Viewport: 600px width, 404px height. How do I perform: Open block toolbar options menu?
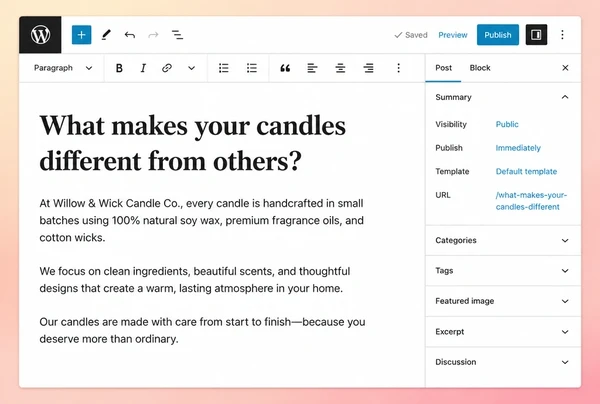coord(398,68)
